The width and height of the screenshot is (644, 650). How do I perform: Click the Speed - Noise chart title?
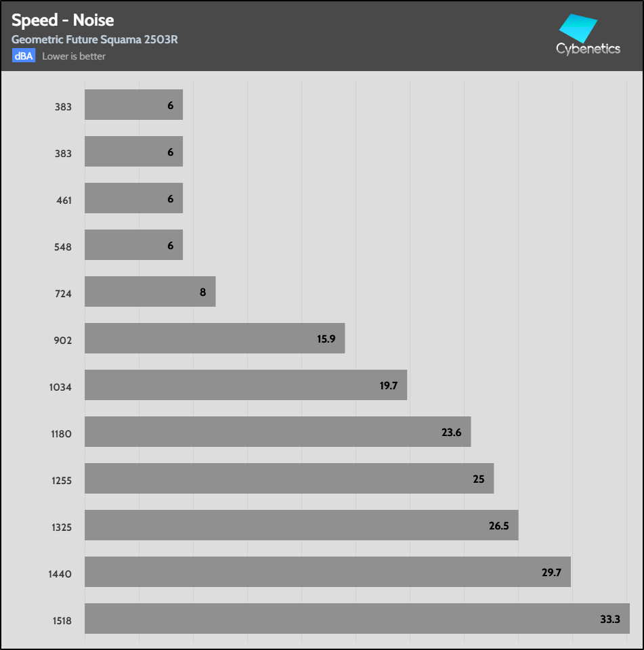[62, 20]
